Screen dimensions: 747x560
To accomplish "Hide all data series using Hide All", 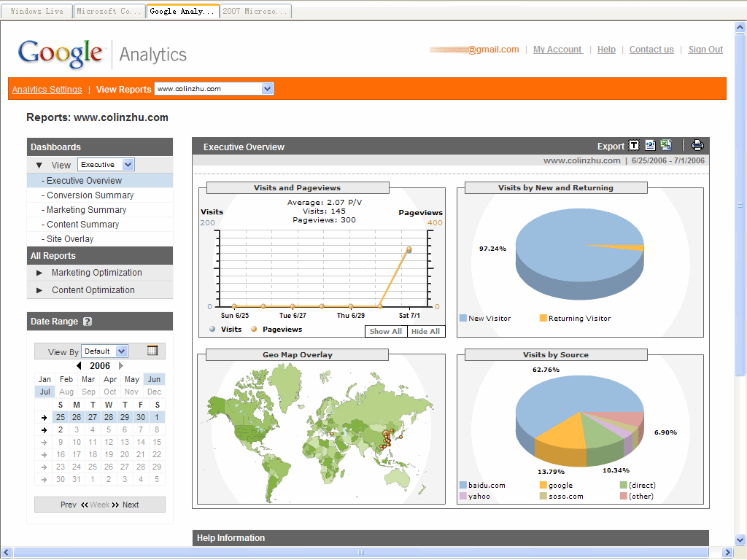I will [x=425, y=331].
